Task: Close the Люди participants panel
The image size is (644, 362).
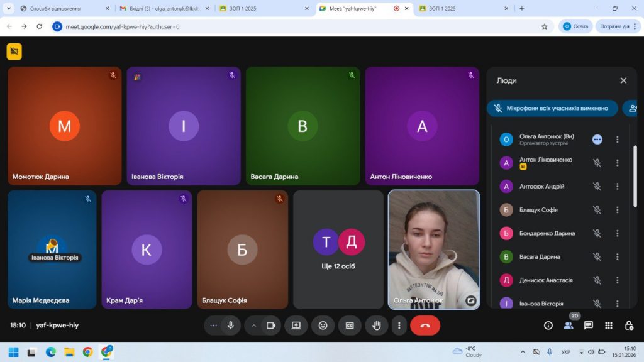Action: (x=623, y=80)
